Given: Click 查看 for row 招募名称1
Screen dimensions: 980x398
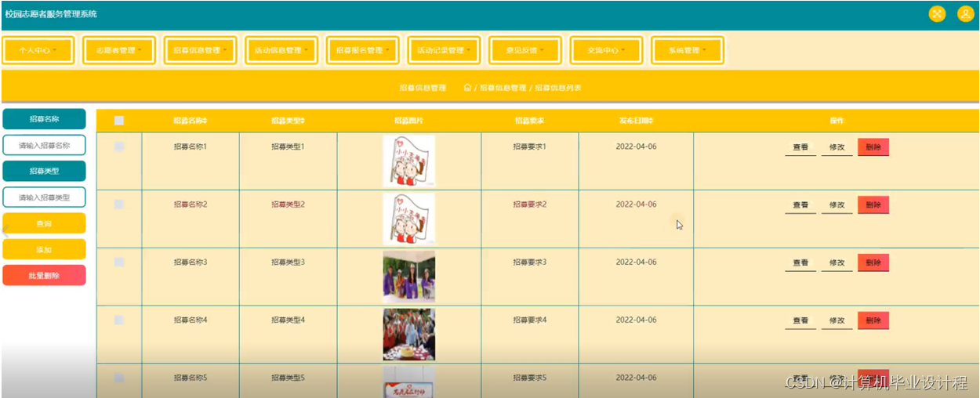Looking at the screenshot, I should (800, 147).
